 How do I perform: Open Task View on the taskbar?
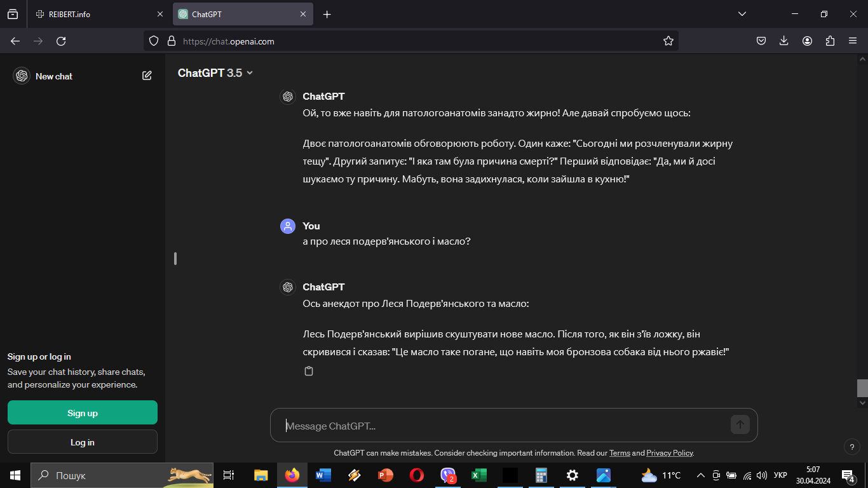pos(229,475)
